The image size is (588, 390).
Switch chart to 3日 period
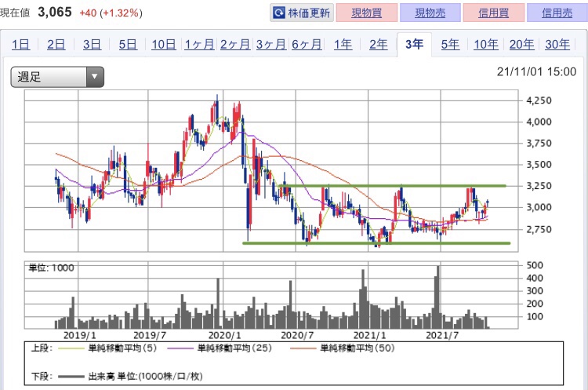[92, 45]
